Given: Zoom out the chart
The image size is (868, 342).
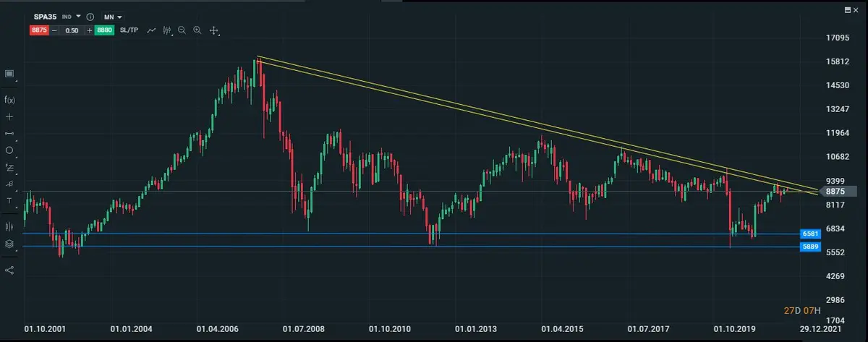Looking at the screenshot, I should click(182, 30).
